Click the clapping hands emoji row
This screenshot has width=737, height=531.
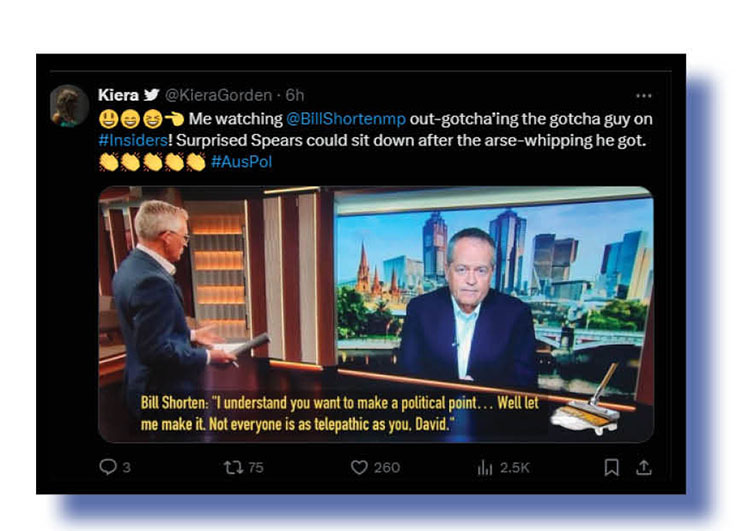point(152,162)
